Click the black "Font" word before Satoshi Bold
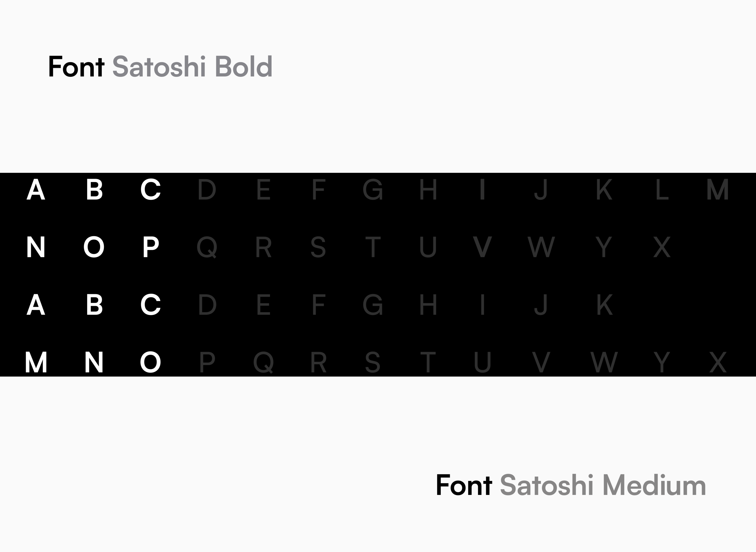Viewport: 756px width, 552px height. point(77,67)
